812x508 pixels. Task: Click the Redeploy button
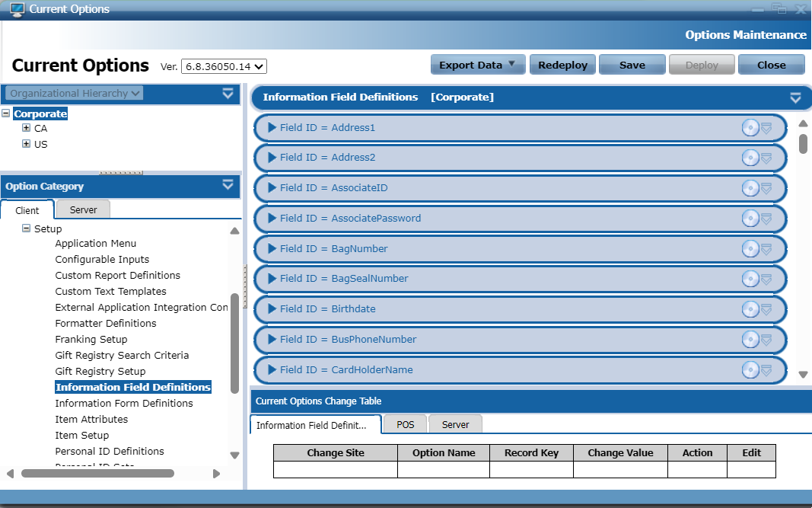tap(562, 65)
